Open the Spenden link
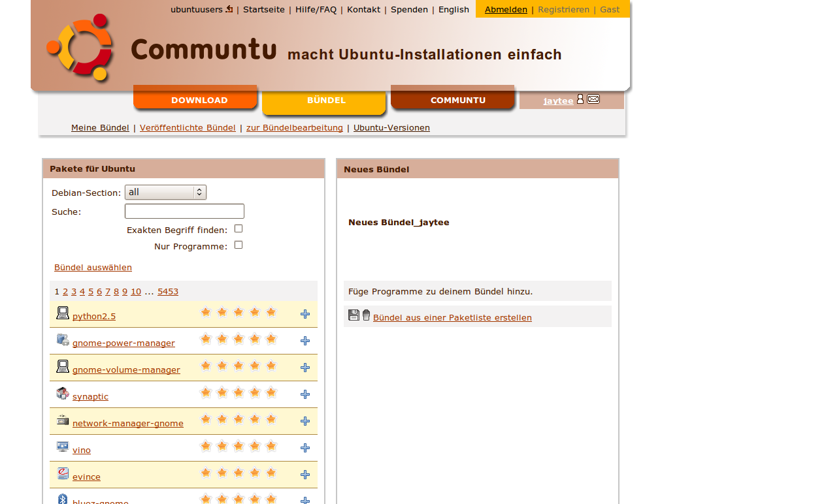The height and width of the screenshot is (504, 826). (409, 9)
